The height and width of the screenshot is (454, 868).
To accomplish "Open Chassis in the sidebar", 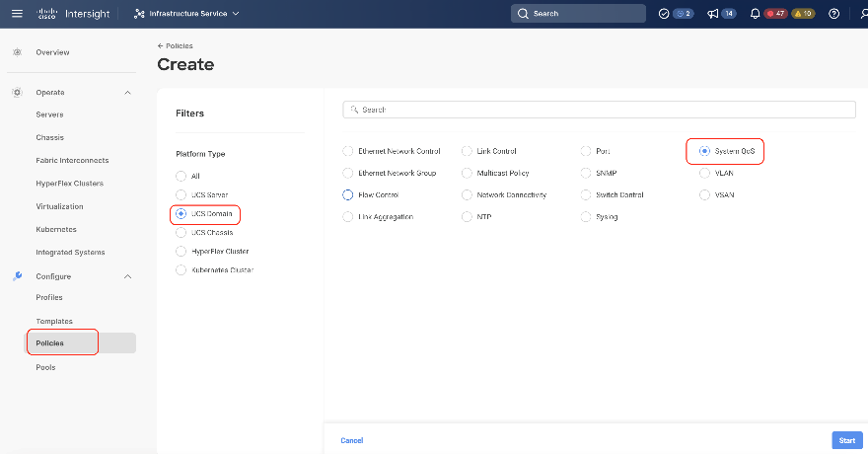I will 50,137.
